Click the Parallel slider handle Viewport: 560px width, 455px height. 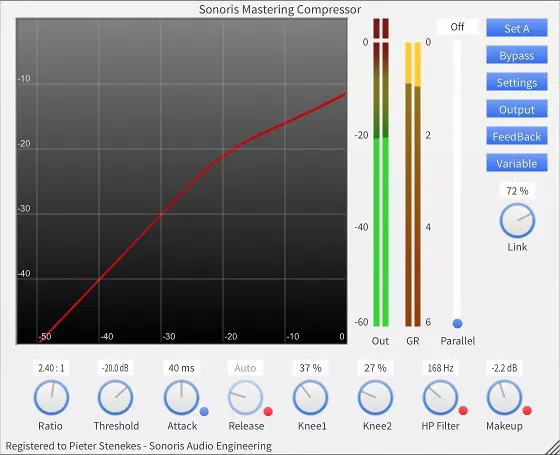(458, 323)
